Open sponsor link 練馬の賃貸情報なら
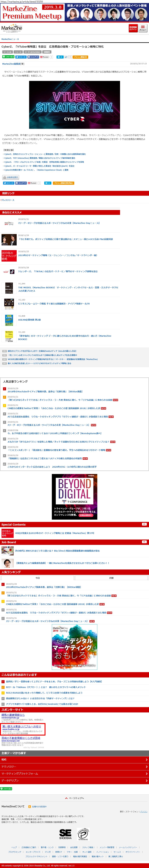The height and width of the screenshot is (868, 149). 13,715
